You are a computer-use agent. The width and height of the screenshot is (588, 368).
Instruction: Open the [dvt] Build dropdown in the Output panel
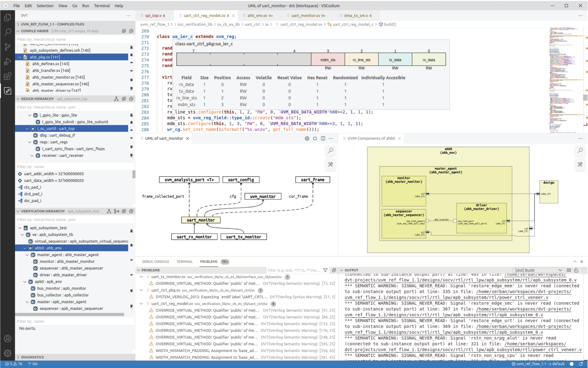click(x=538, y=270)
